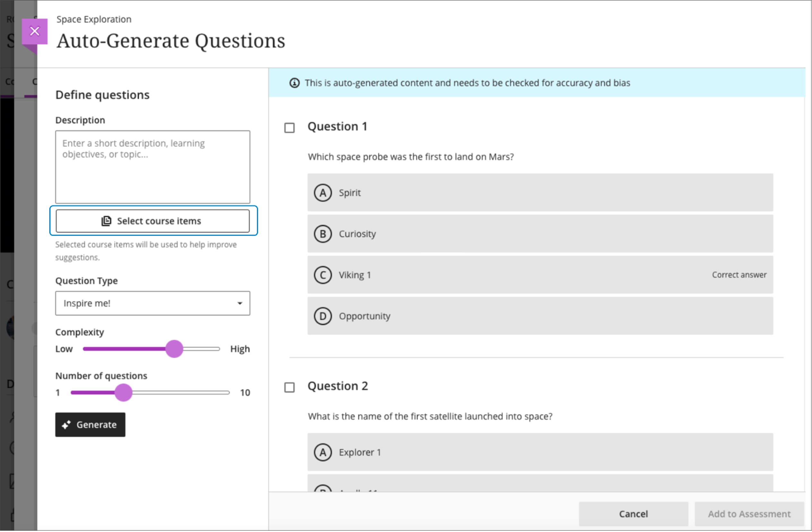Click the copy icon on Select course items
812x532 pixels.
coord(107,221)
